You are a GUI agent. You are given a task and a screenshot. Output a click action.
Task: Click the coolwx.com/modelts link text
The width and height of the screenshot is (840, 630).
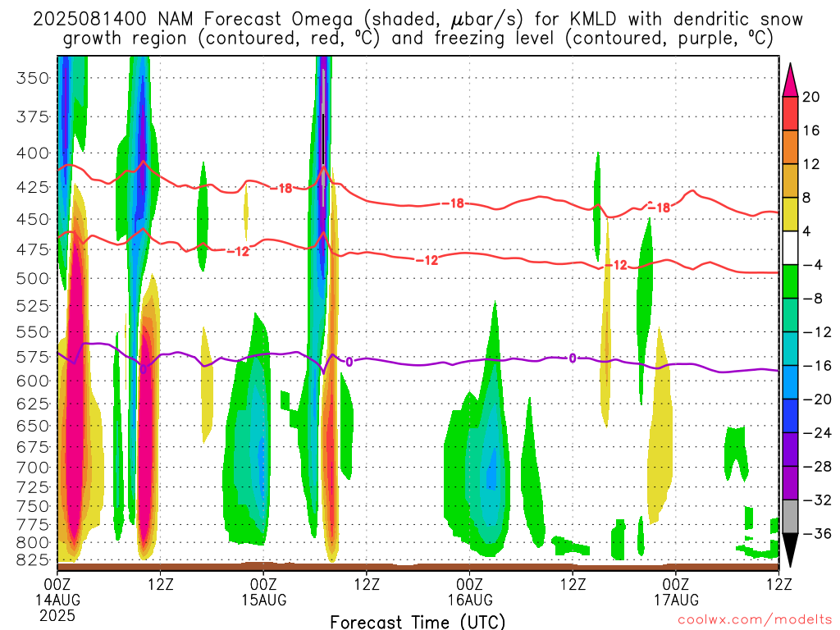pos(755,620)
